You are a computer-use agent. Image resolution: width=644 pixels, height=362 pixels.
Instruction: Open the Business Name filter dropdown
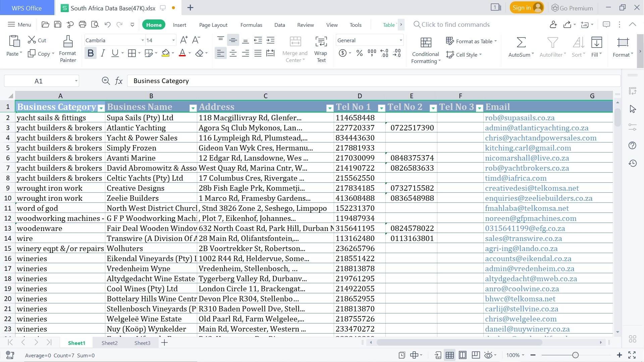pos(193,108)
